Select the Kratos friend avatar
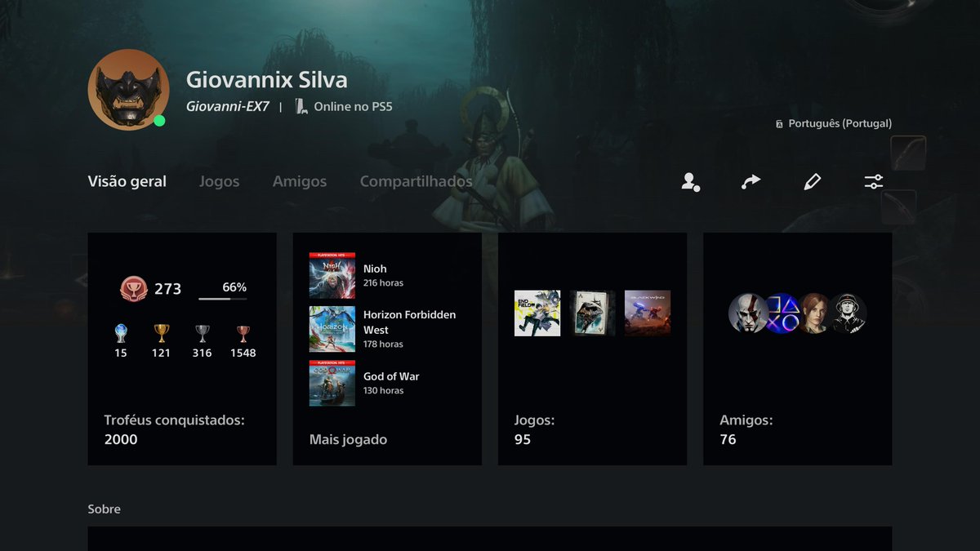Image resolution: width=980 pixels, height=551 pixels. pos(747,313)
